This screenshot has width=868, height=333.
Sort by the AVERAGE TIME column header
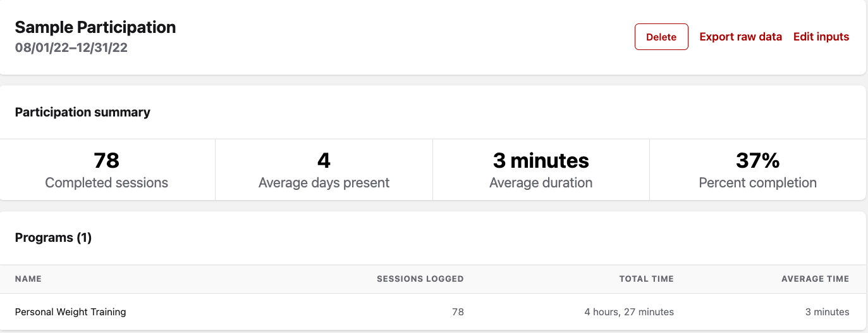(815, 279)
